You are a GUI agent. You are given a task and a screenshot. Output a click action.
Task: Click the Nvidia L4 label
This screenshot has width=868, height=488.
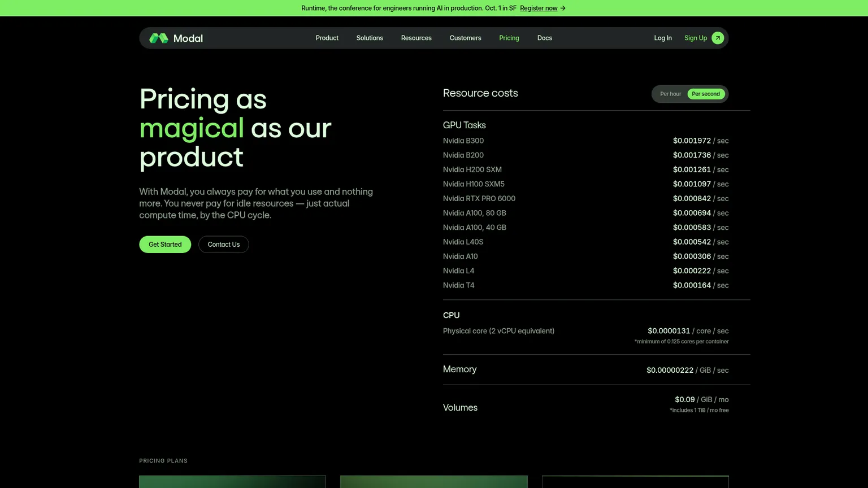(459, 271)
